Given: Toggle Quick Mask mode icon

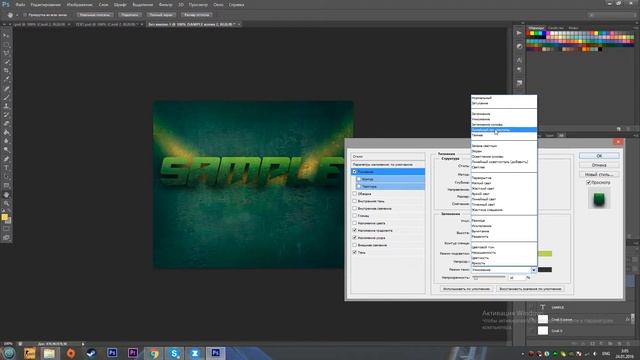Looking at the screenshot, I should [x=6, y=229].
